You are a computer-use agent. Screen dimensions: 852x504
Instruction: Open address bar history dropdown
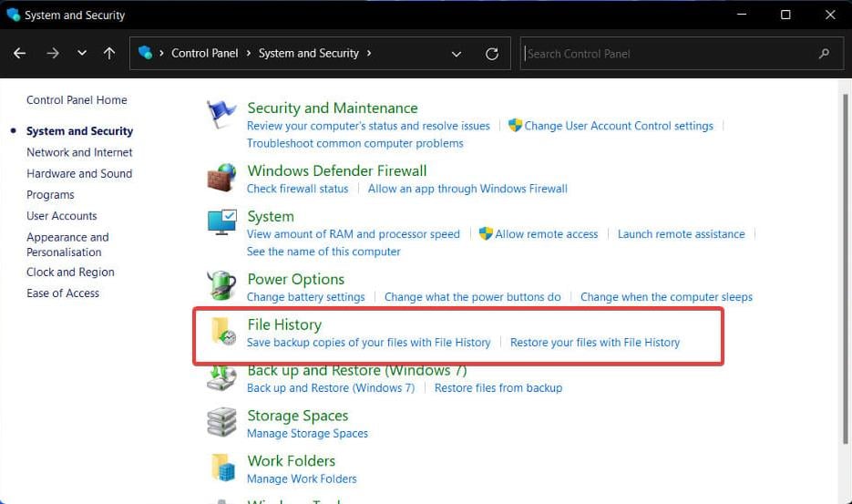pyautogui.click(x=457, y=54)
